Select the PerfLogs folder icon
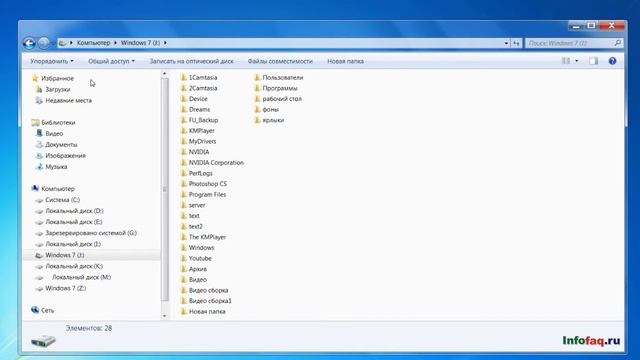 pyautogui.click(x=184, y=173)
